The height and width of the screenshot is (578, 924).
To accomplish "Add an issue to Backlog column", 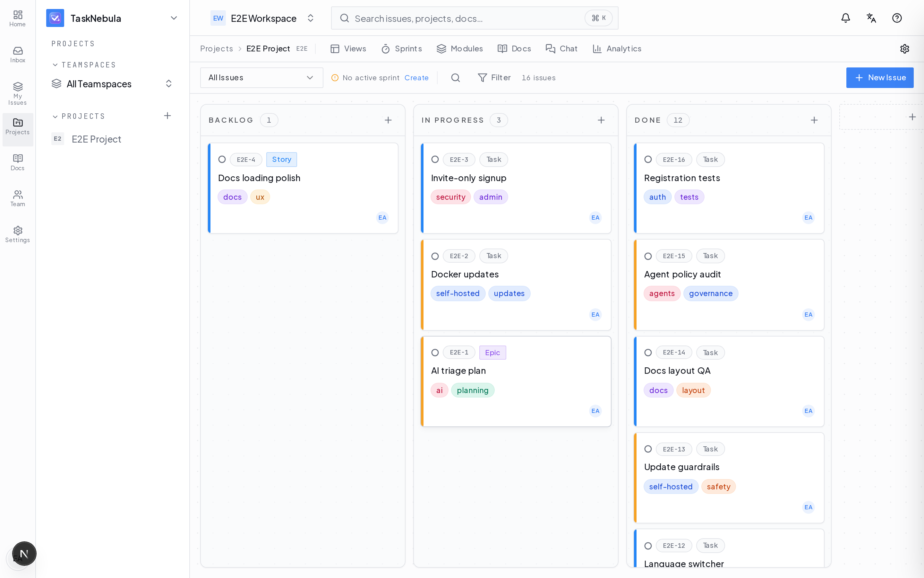I will 388,120.
